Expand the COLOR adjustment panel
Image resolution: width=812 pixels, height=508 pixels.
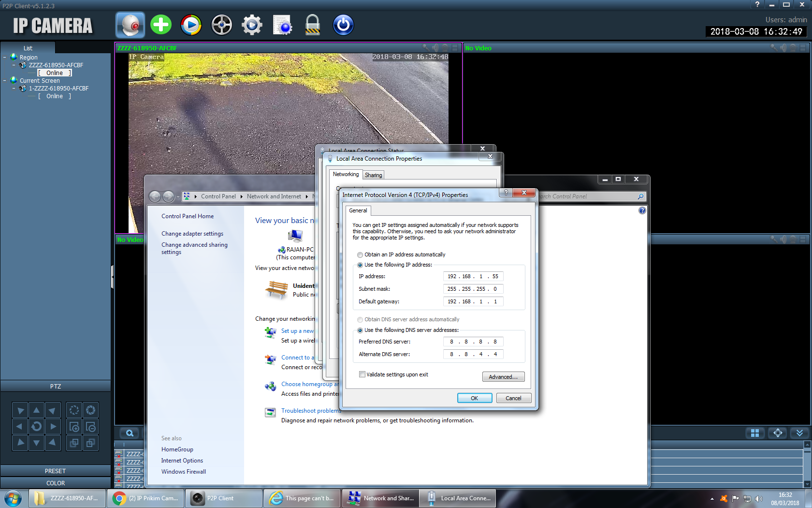[56, 483]
